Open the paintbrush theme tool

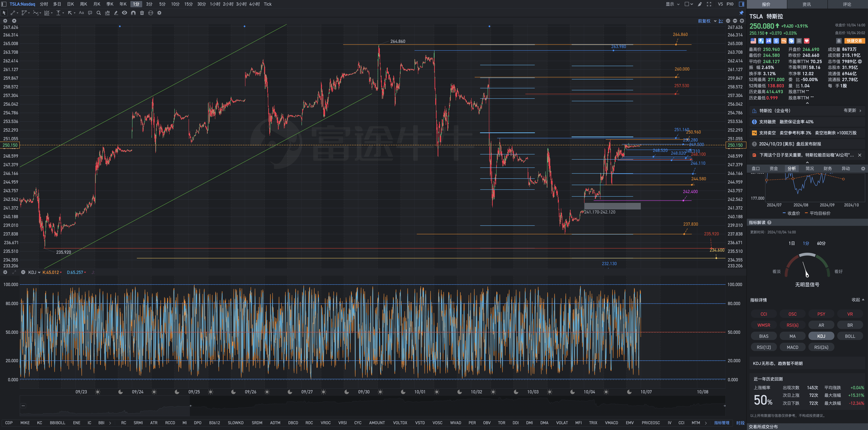(x=700, y=4)
